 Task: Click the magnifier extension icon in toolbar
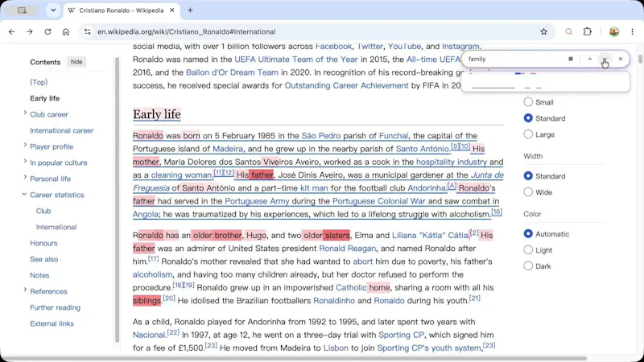pos(569,31)
